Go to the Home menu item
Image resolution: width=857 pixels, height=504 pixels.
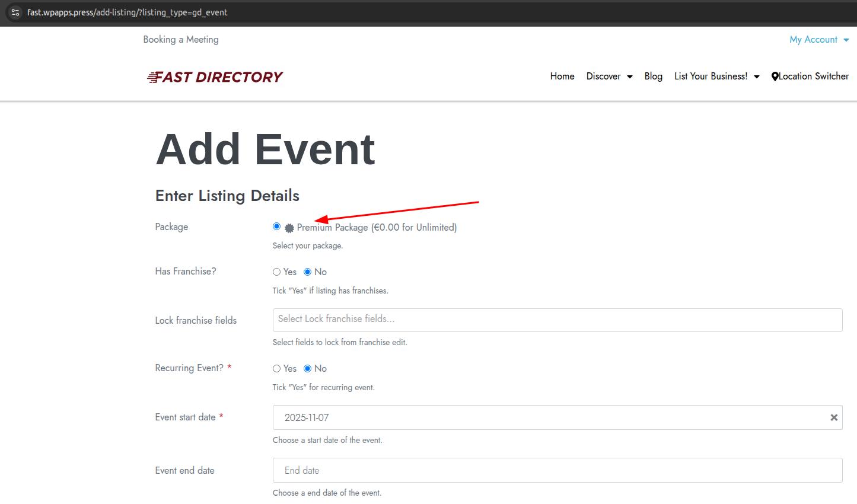562,76
